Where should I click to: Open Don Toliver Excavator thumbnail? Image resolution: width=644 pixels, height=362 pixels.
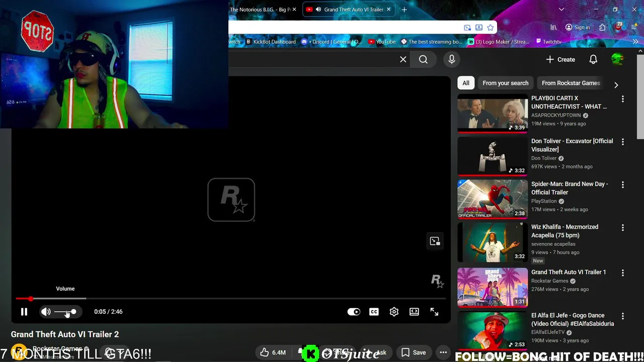click(x=493, y=156)
